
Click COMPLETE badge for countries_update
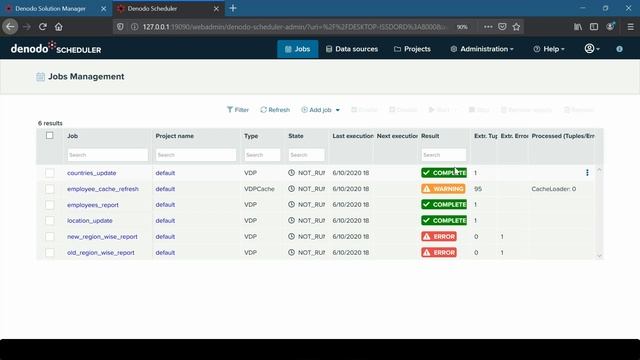click(x=444, y=173)
